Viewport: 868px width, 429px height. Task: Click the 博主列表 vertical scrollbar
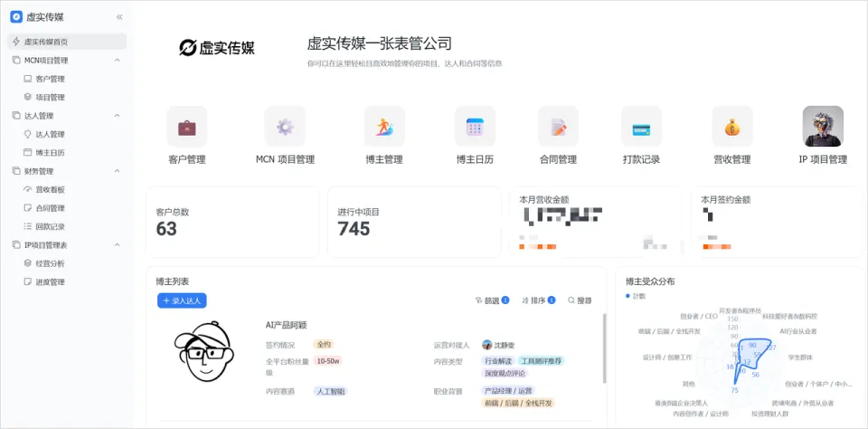(x=604, y=362)
